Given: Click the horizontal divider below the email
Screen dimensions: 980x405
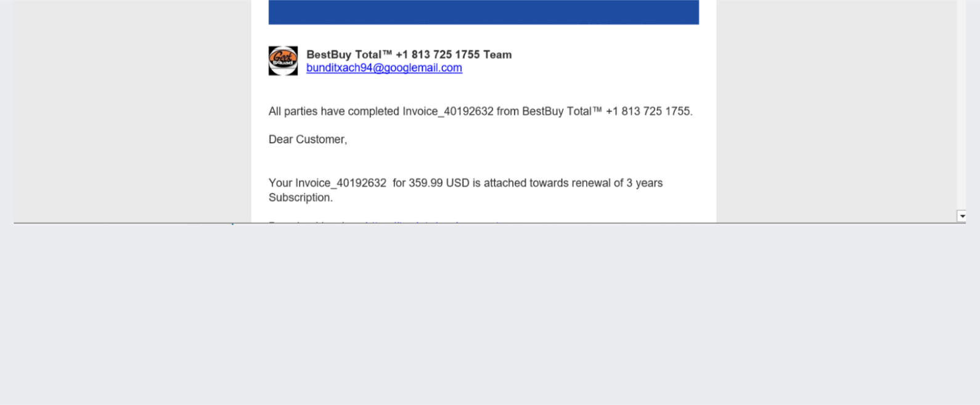Looking at the screenshot, I should (490, 223).
